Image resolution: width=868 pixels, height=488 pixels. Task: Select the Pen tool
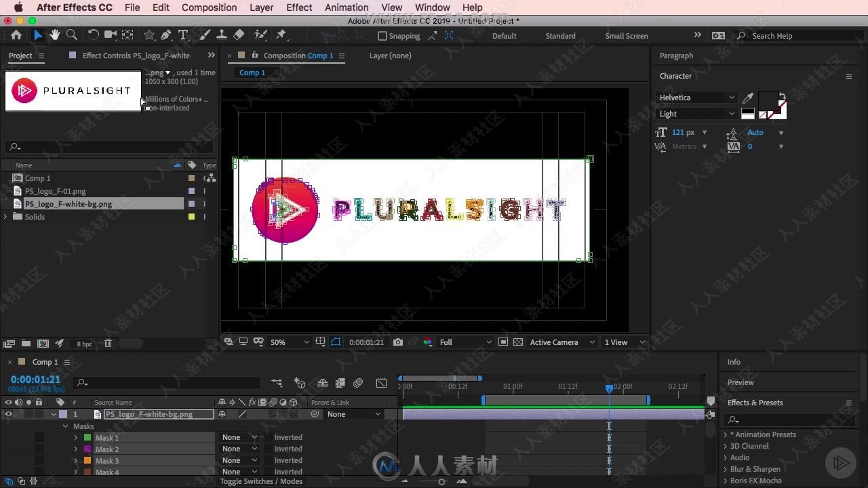pos(166,35)
